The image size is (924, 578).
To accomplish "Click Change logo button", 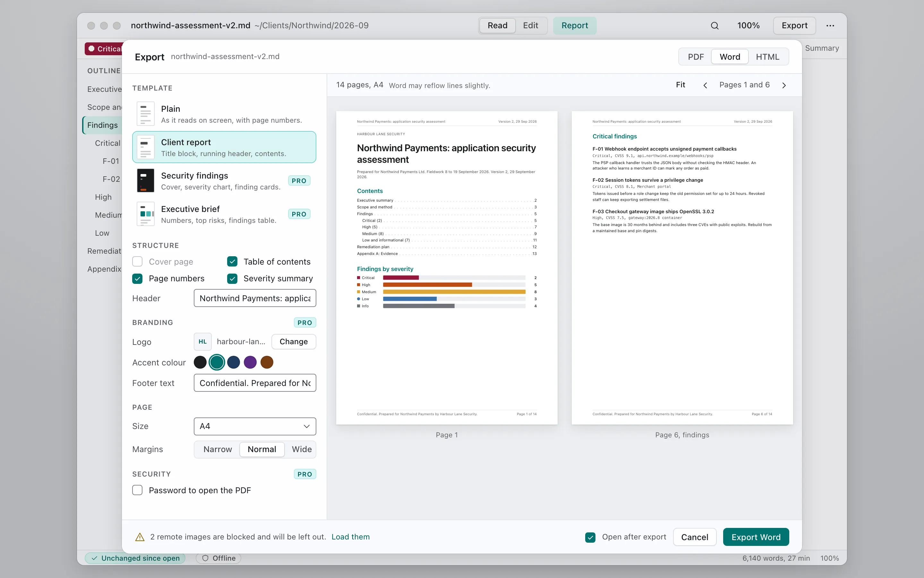I will click(294, 342).
